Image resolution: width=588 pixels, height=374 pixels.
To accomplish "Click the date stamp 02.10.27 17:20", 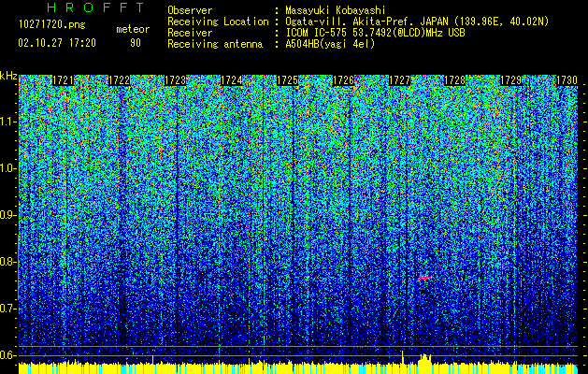I will point(57,43).
